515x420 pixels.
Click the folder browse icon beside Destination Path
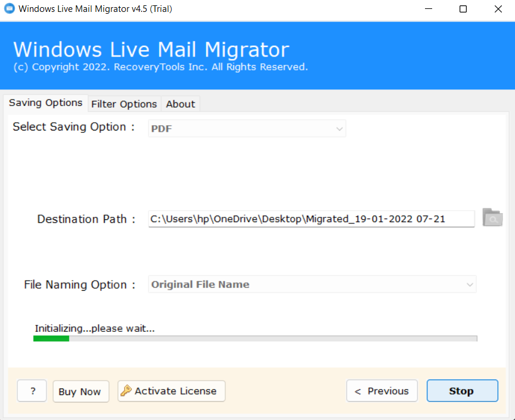[x=492, y=217]
